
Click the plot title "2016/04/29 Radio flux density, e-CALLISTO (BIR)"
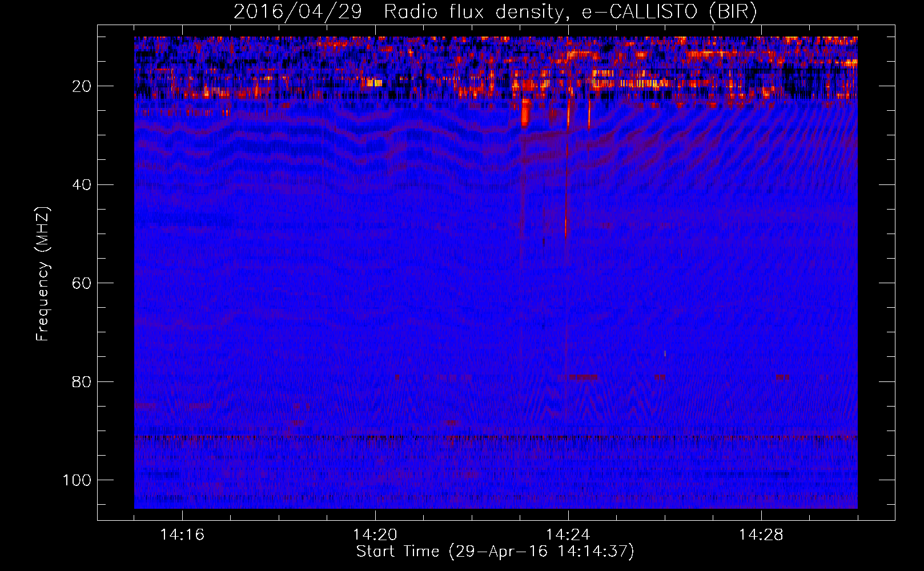point(495,11)
